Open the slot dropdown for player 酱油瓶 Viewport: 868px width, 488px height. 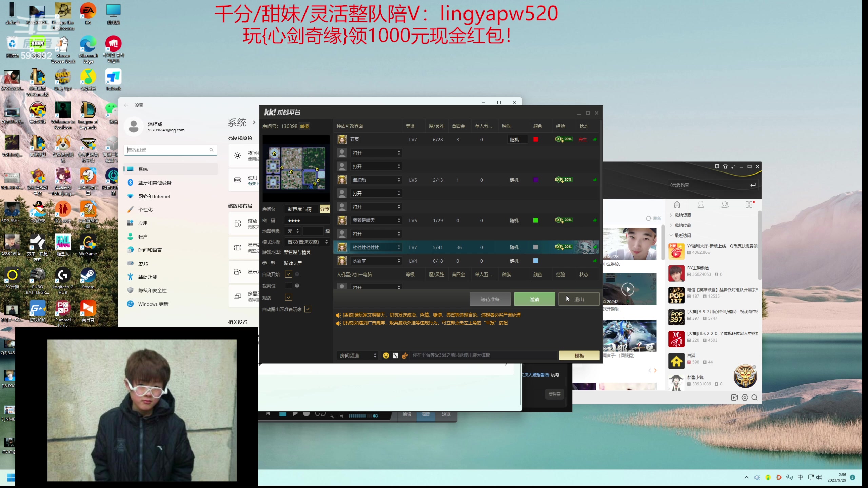coord(376,180)
